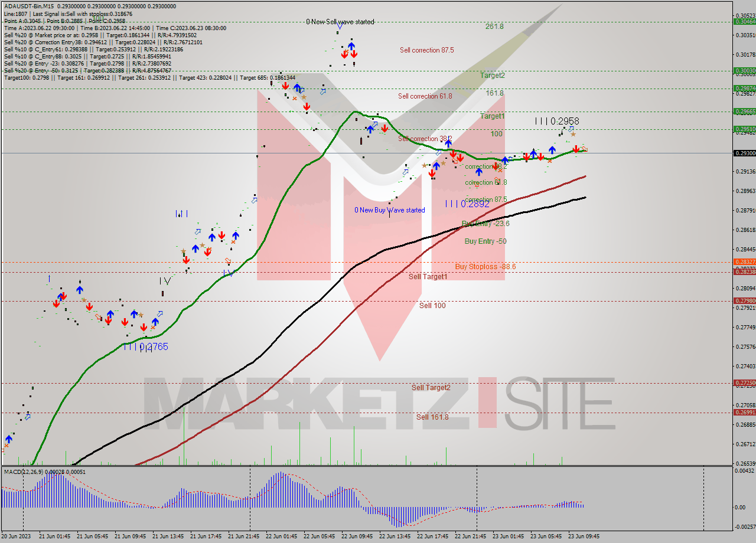Click red 'Sell correction 38.2' label
Screen dimensions: 756x543
pyautogui.click(x=425, y=139)
